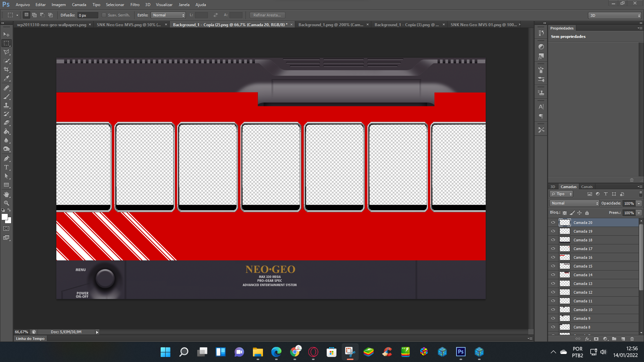Hide the Camada 16 layer
This screenshot has height=362, width=644.
pyautogui.click(x=553, y=257)
